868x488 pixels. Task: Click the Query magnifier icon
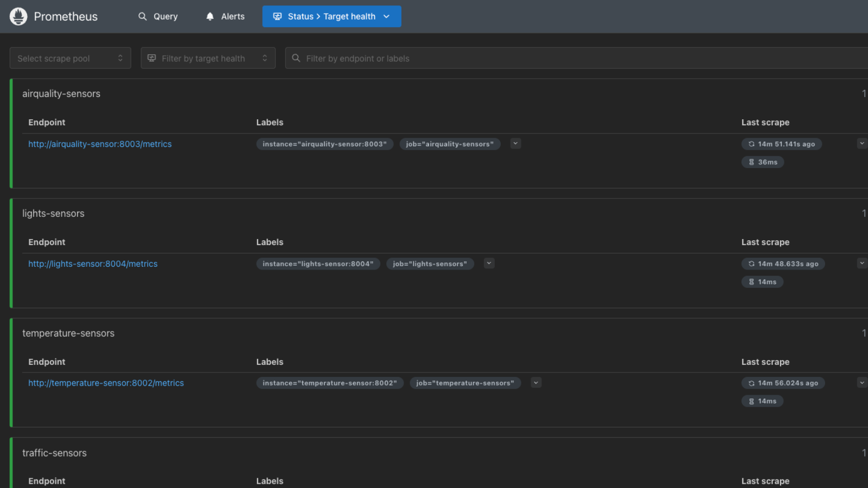tap(143, 16)
